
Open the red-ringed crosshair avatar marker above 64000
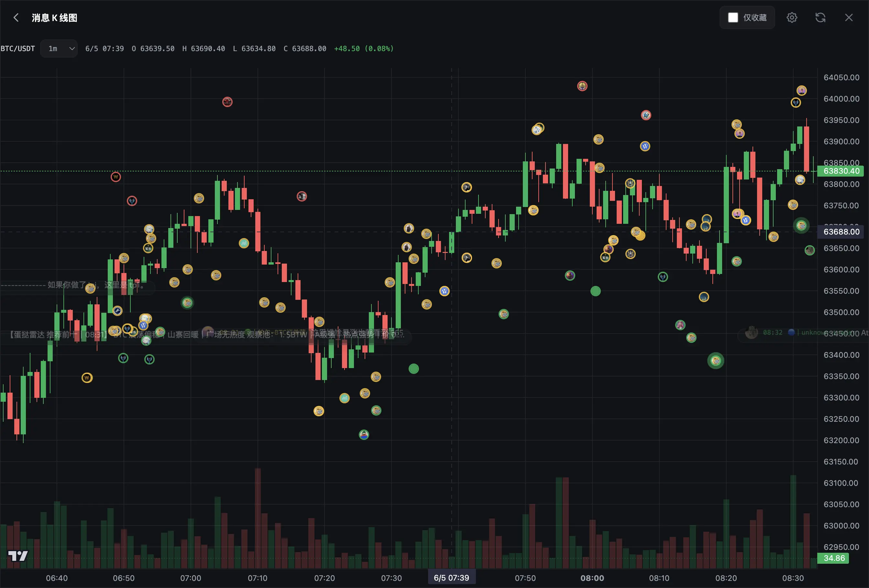coord(582,86)
